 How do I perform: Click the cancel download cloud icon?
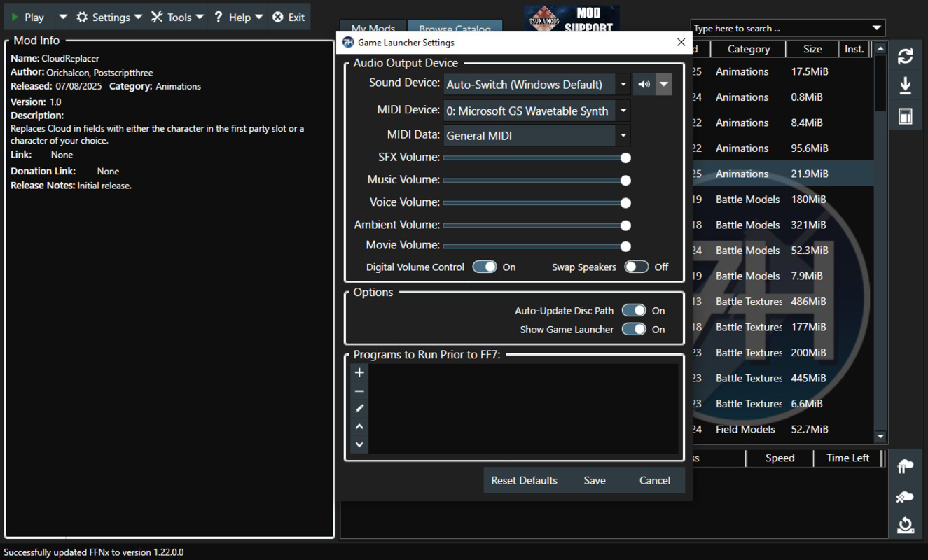coord(905,496)
